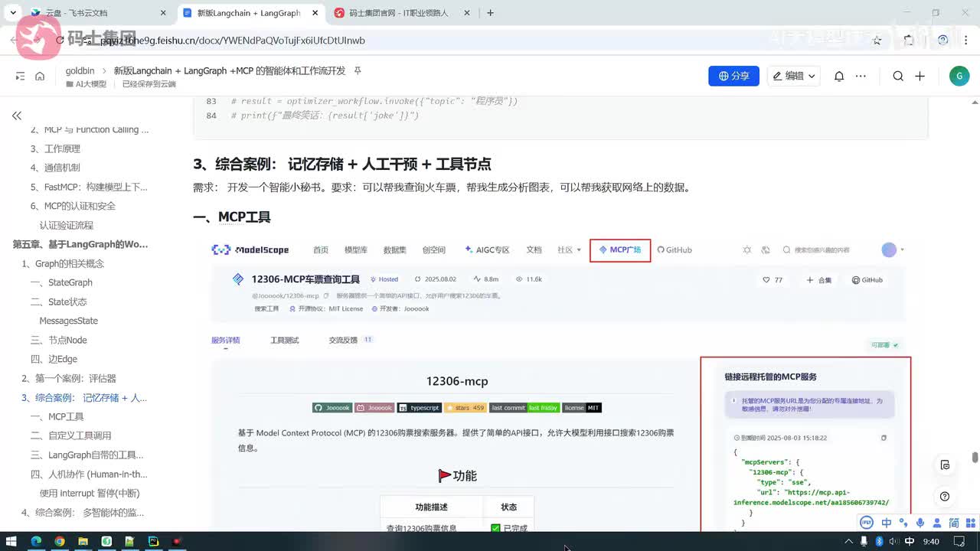Open the notifications bell
This screenshot has height=551, width=980.
(x=839, y=77)
